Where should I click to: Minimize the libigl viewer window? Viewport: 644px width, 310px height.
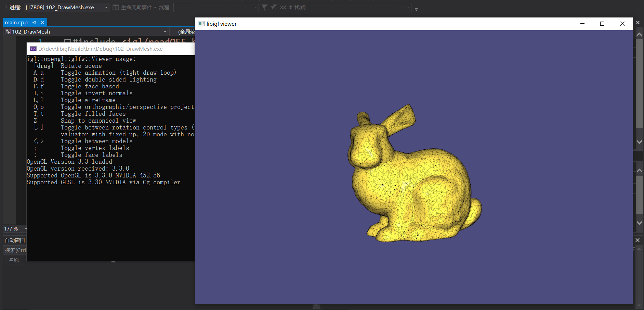(582, 24)
